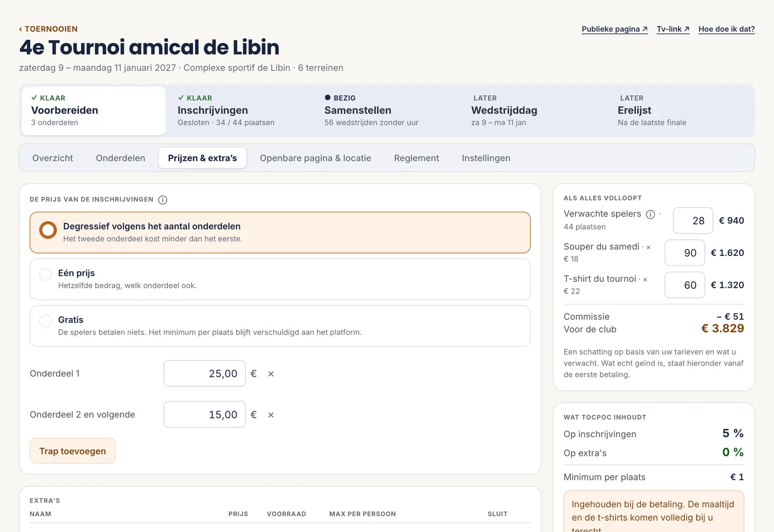The width and height of the screenshot is (774, 532).
Task: Select the Degressief pricing option
Action: tap(280, 233)
